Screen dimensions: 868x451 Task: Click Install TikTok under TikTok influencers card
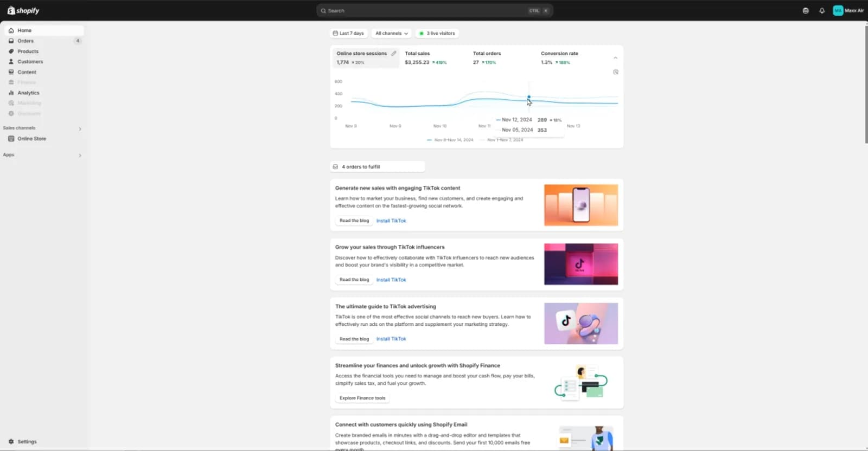[391, 280]
